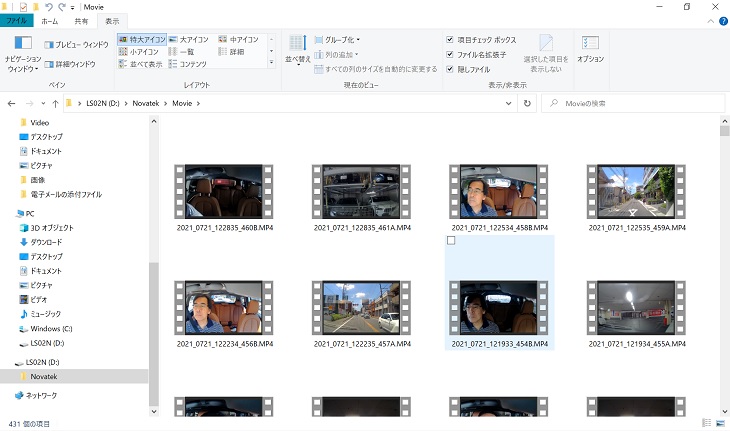Click LS02N (D:) in address bar
The image size is (730, 431).
(103, 103)
